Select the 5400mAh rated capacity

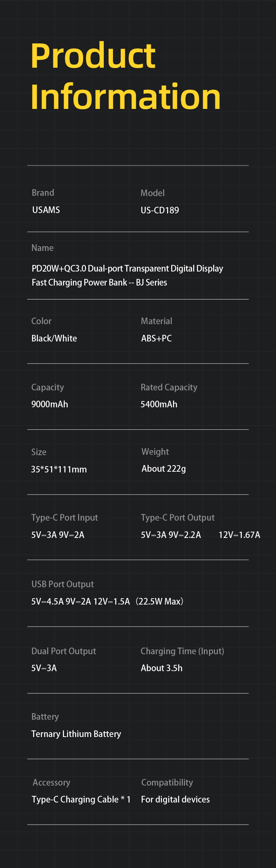(159, 404)
